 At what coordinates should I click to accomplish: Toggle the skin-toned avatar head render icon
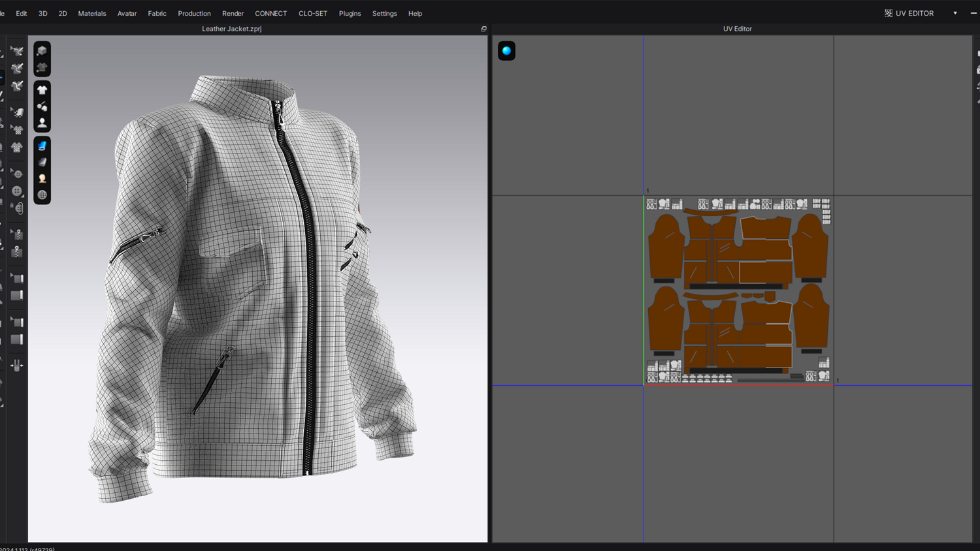point(42,178)
